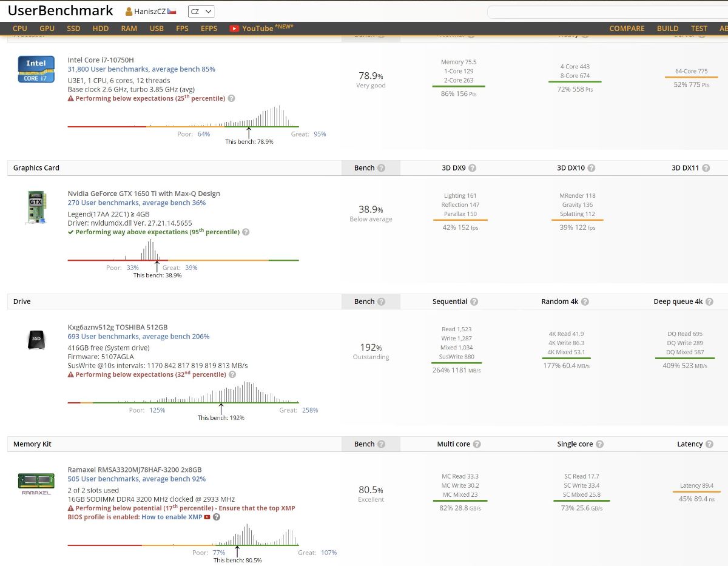
Task: Click help icon beside Multi core
Action: (477, 444)
